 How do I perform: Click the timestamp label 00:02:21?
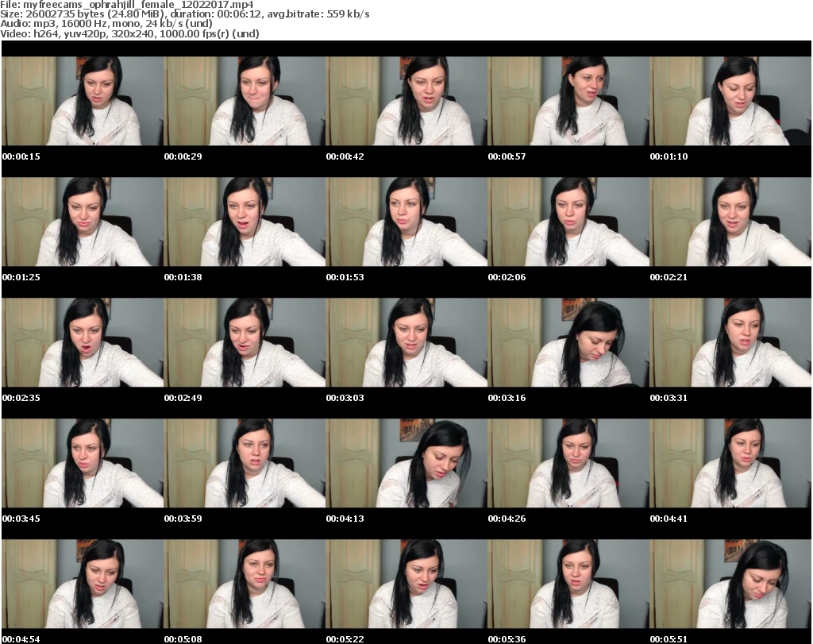pos(669,277)
